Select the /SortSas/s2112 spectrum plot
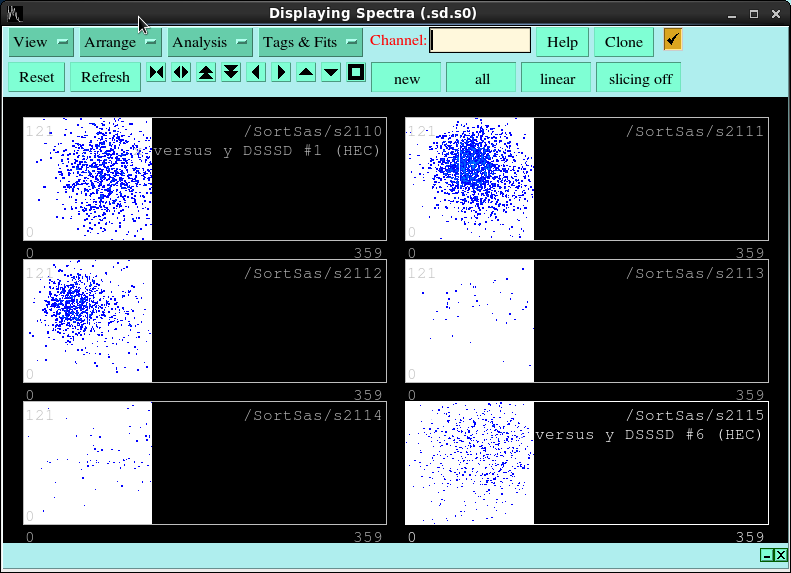Viewport: 791px width, 573px height. click(205, 321)
